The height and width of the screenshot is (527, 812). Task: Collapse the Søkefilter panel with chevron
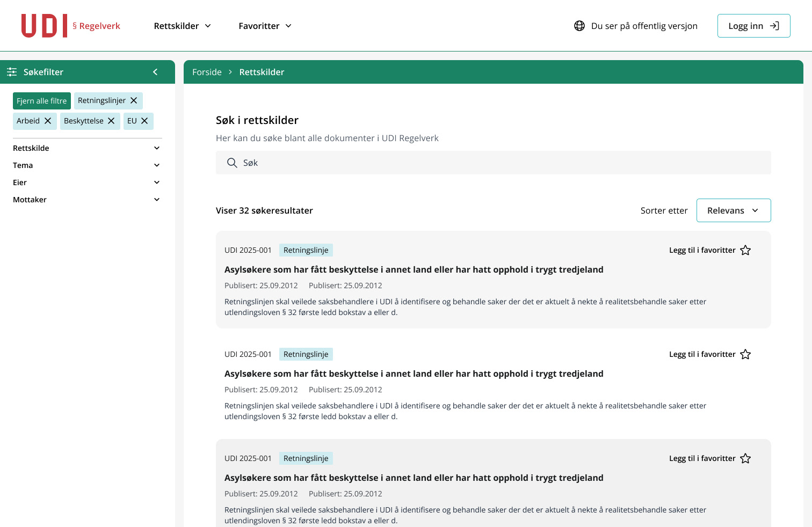[155, 72]
